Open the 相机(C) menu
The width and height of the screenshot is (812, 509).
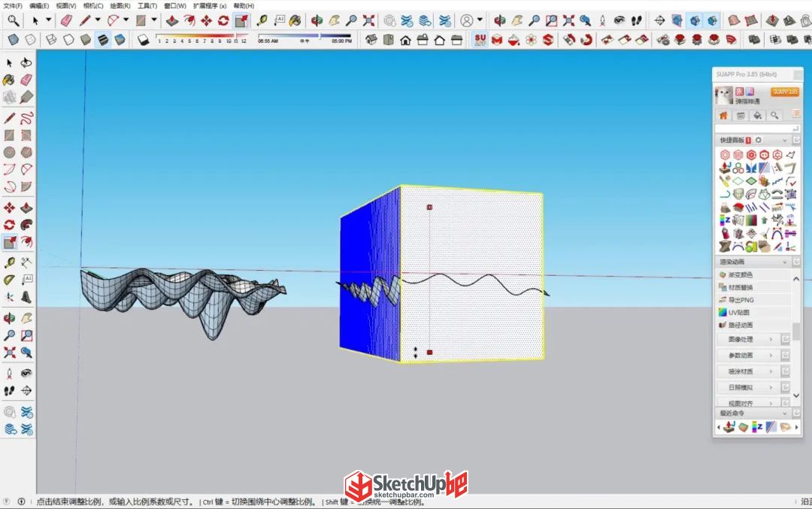[93, 6]
